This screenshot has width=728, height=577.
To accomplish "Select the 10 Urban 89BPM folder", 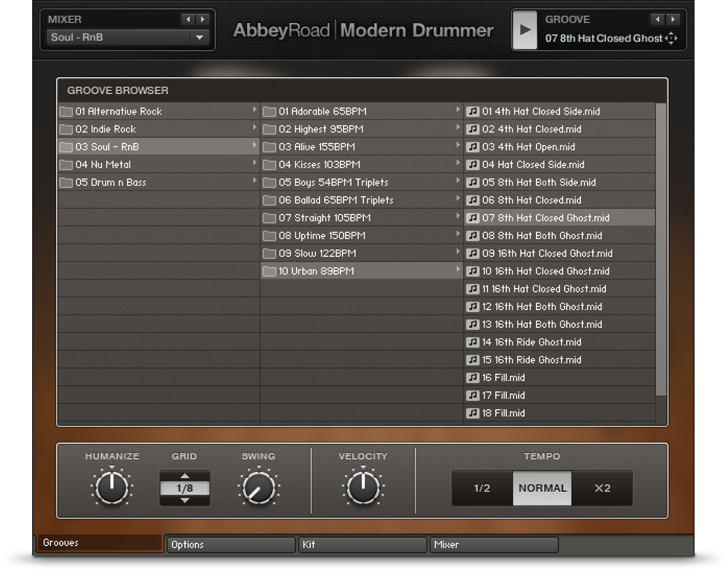I will [x=361, y=271].
